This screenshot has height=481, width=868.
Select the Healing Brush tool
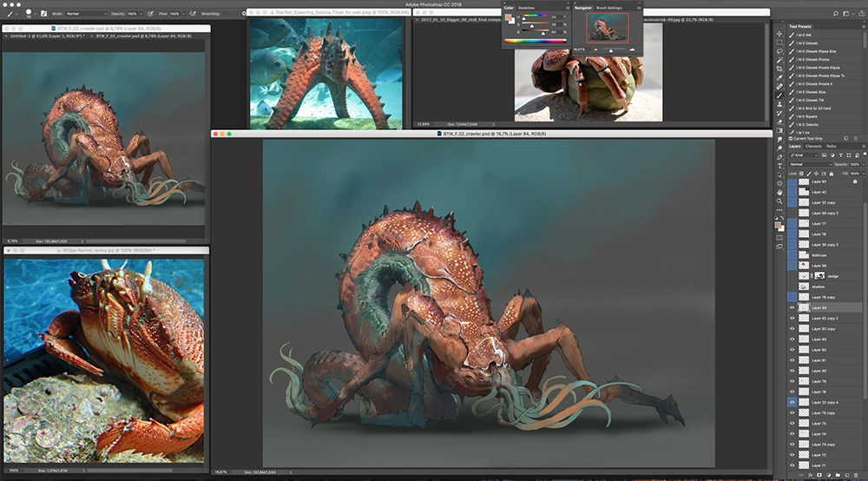click(779, 86)
